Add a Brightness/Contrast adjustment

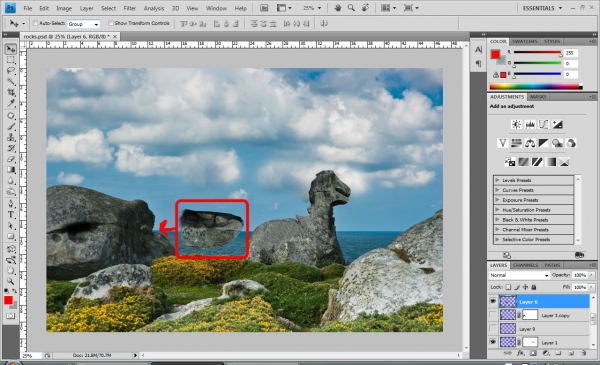pos(516,124)
